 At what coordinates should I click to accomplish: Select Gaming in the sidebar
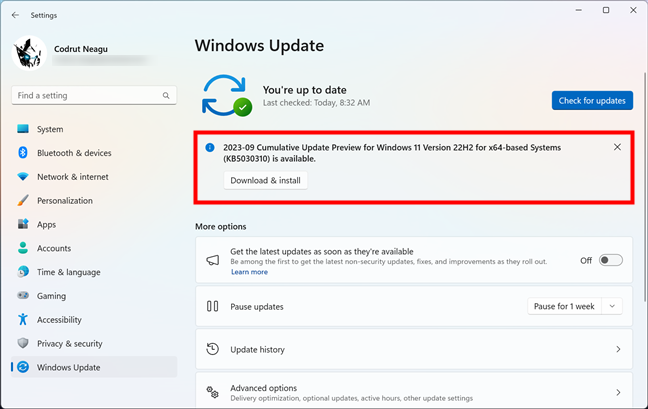(94, 296)
